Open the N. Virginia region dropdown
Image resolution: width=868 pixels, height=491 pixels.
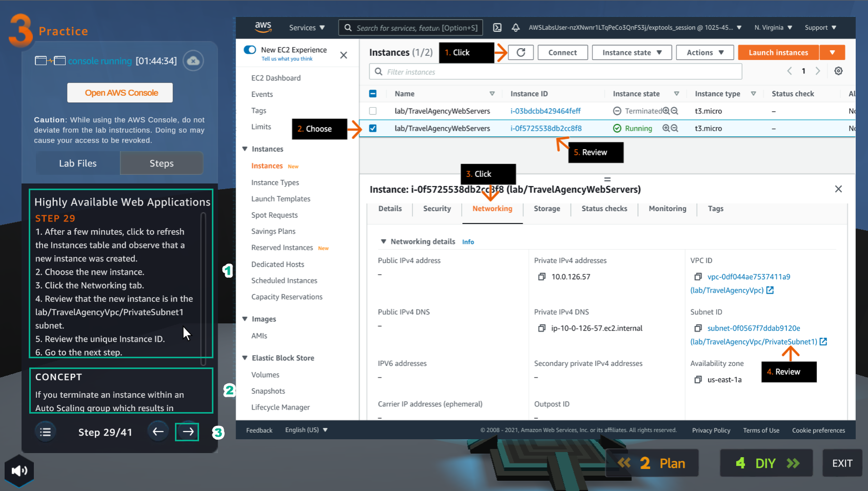point(773,28)
